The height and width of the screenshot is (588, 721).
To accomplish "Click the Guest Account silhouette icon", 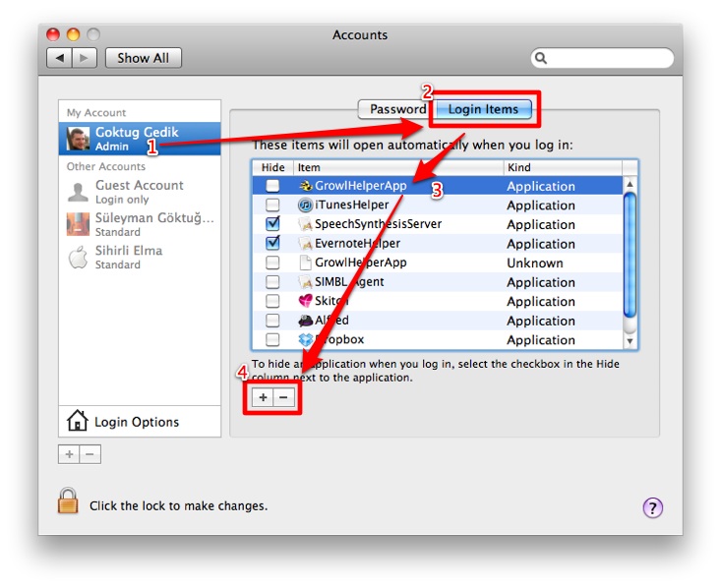I will [x=78, y=192].
